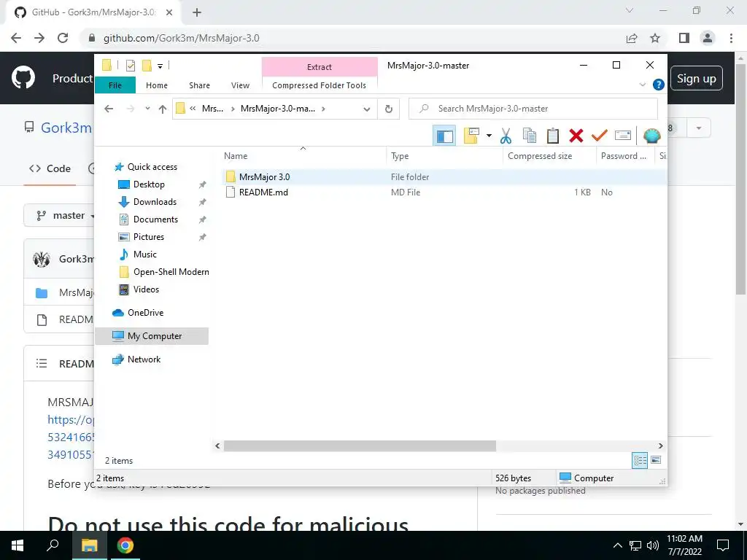Switch to large icons view button
747x560 pixels.
[x=656, y=461]
